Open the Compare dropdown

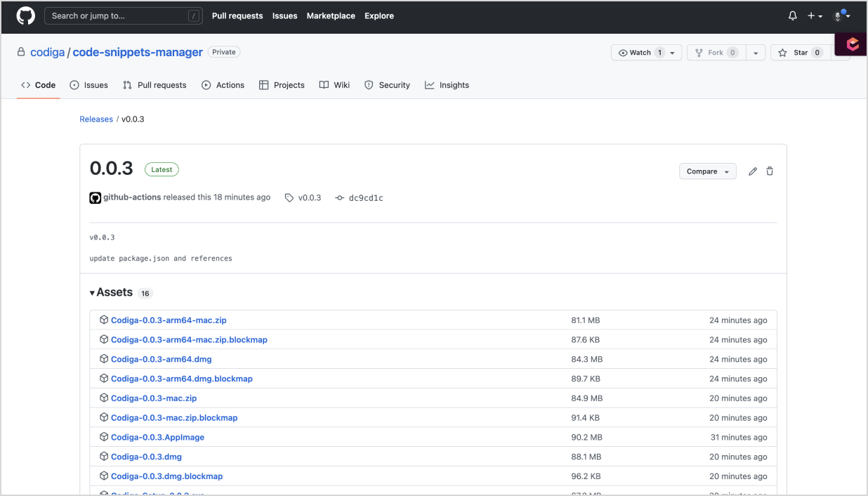click(x=708, y=171)
